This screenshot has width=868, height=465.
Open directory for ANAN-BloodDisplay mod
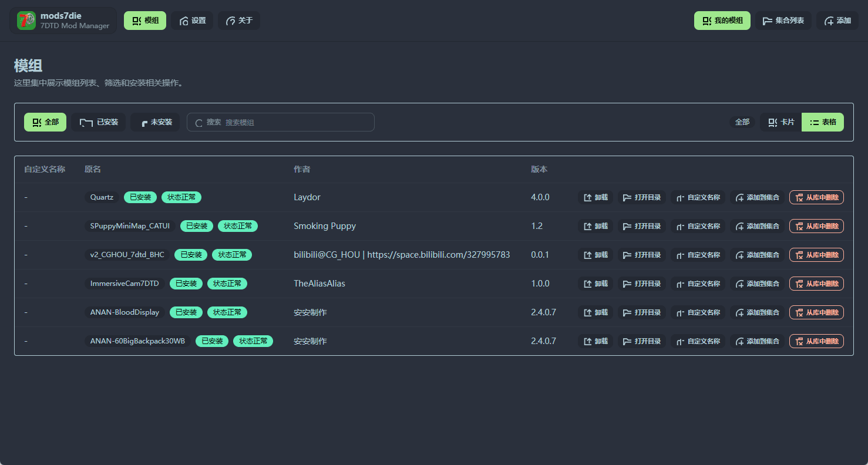point(641,312)
